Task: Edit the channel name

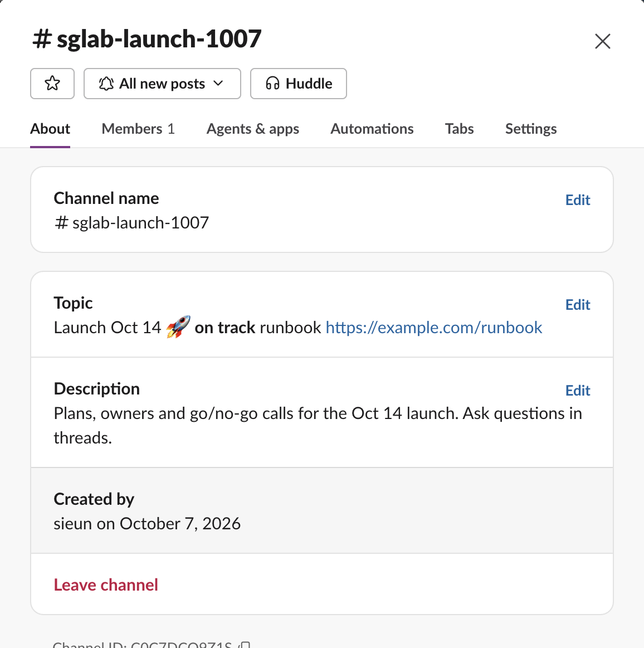Action: tap(578, 200)
